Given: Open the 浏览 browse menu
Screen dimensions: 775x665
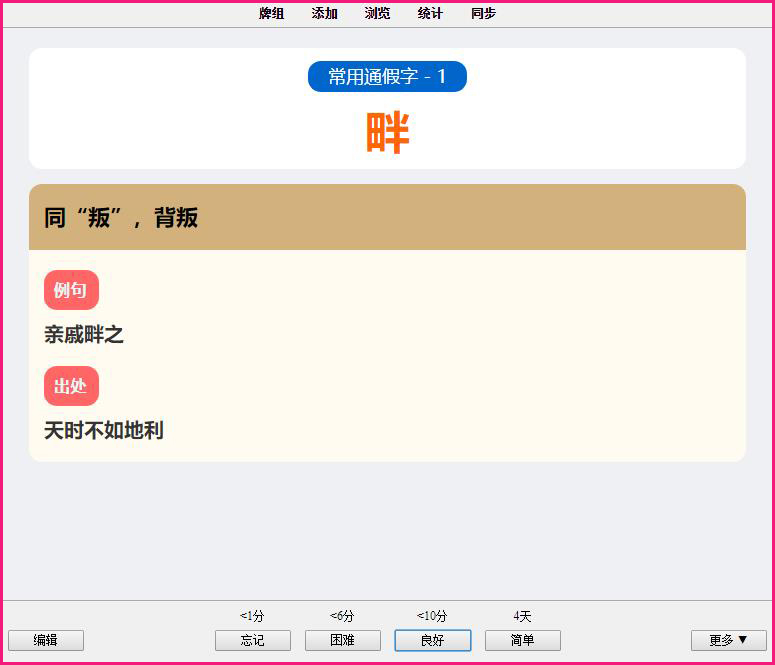Looking at the screenshot, I should (377, 13).
